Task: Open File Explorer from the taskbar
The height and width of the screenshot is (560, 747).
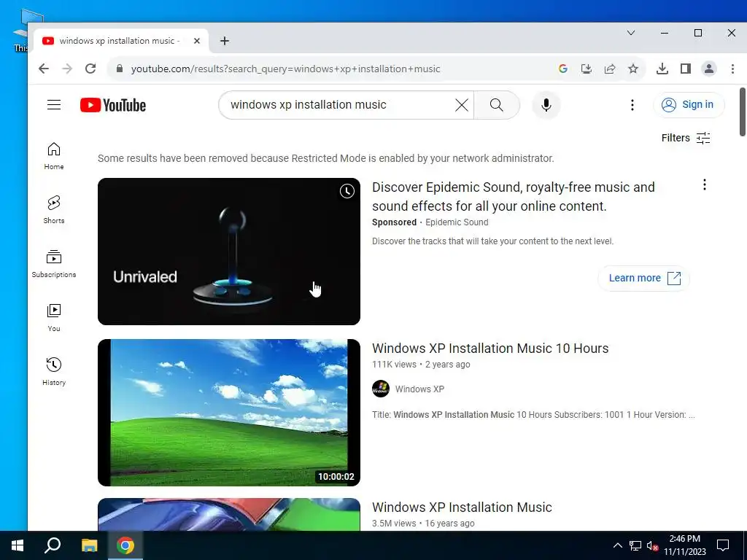Action: click(x=89, y=545)
